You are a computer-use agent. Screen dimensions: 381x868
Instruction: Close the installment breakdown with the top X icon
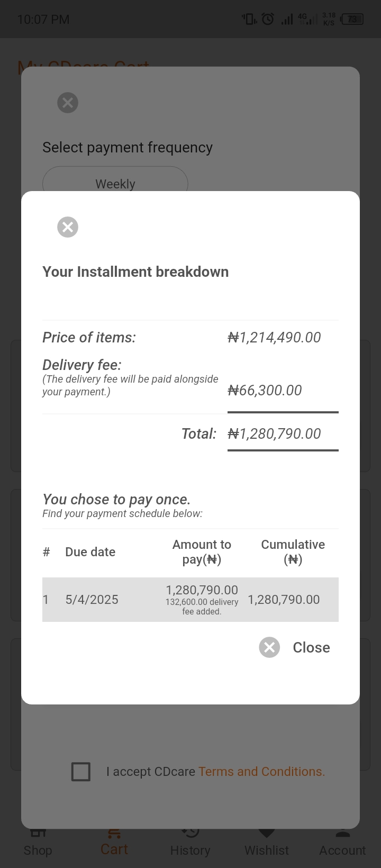[68, 227]
